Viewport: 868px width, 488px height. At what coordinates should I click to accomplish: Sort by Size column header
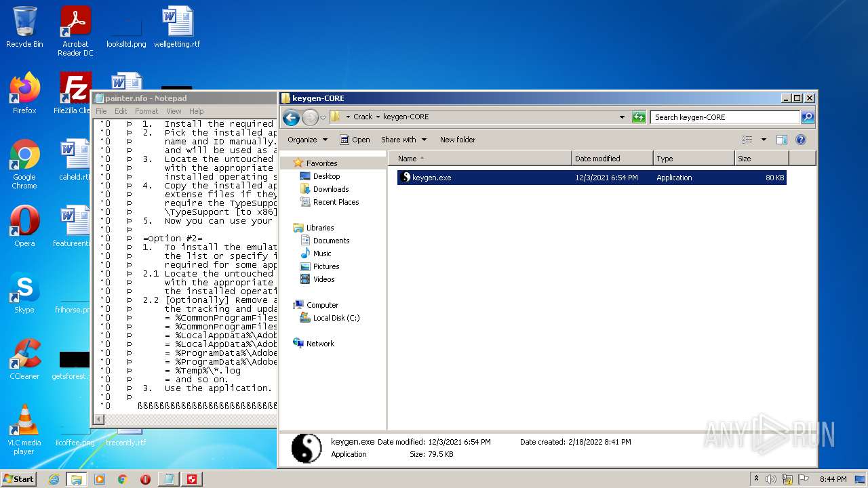click(762, 159)
